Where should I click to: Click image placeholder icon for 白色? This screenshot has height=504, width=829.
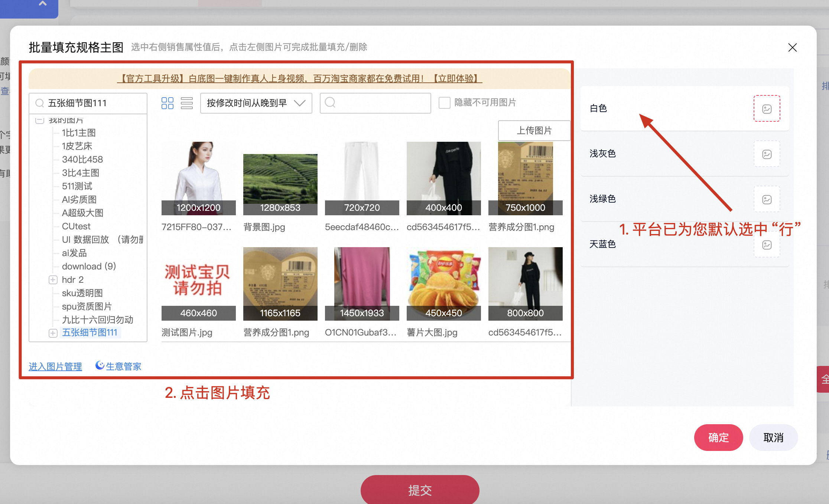767,109
